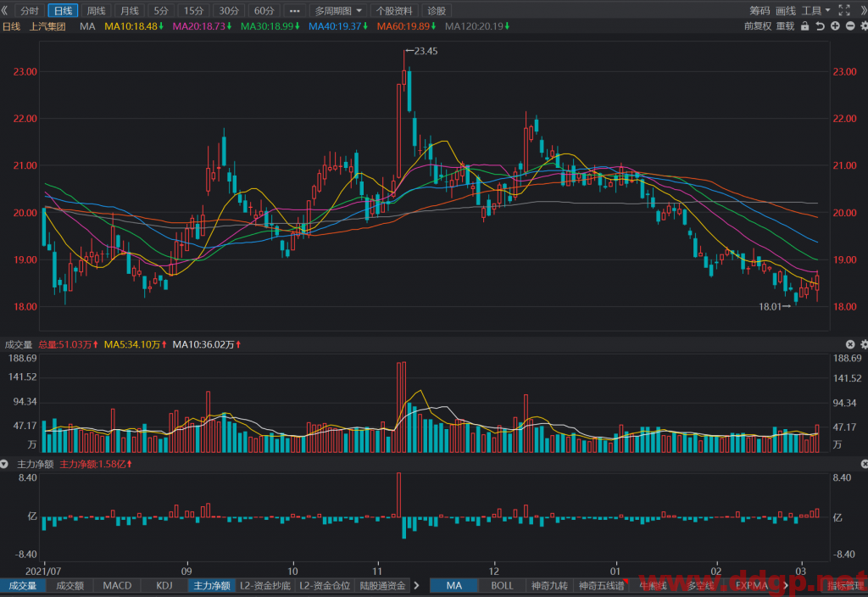Image resolution: width=868 pixels, height=597 pixels.
Task: Open more period options ellipsis
Action: pyautogui.click(x=294, y=10)
